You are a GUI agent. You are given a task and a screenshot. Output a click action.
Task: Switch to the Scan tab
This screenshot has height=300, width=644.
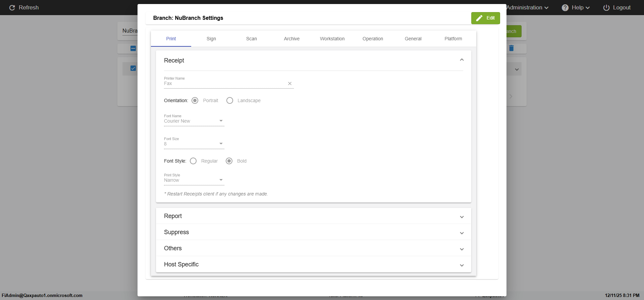click(252, 39)
